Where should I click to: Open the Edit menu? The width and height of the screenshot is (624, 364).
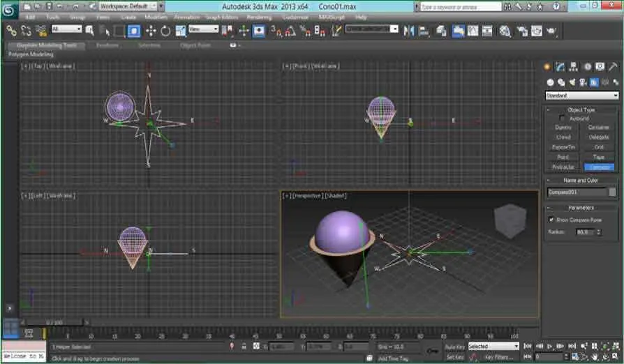click(x=30, y=17)
